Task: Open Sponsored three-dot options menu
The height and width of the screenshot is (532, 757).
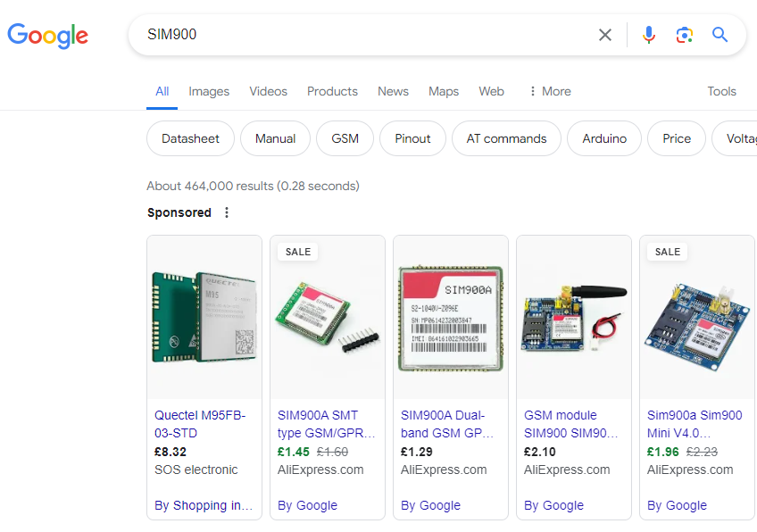Action: tap(227, 212)
